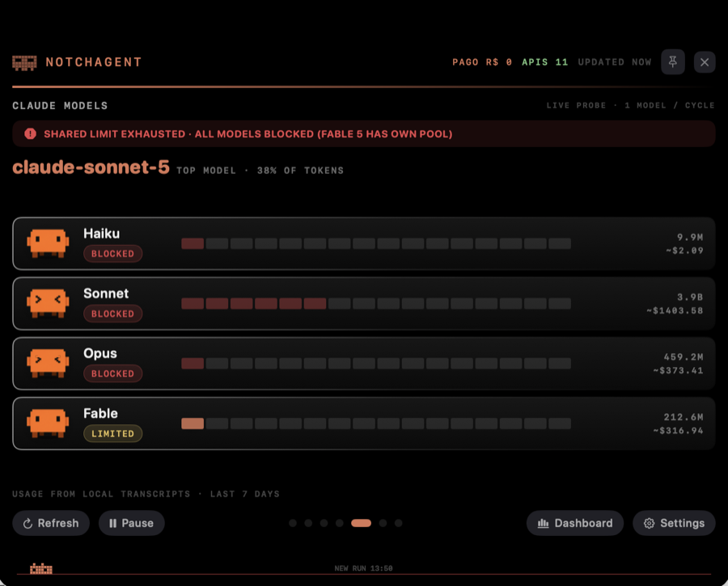Click the claude-sonnet-5 top model heading
This screenshot has height=586, width=728.
(x=91, y=167)
